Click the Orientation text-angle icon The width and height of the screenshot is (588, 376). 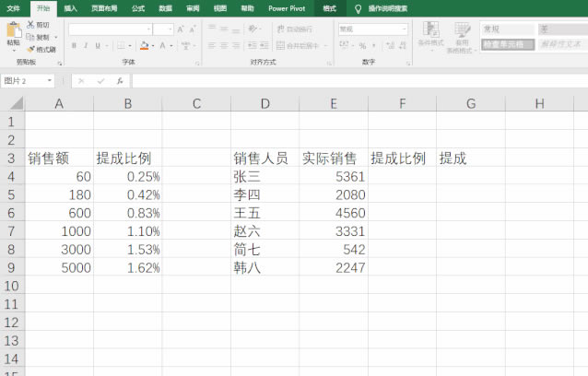point(253,29)
